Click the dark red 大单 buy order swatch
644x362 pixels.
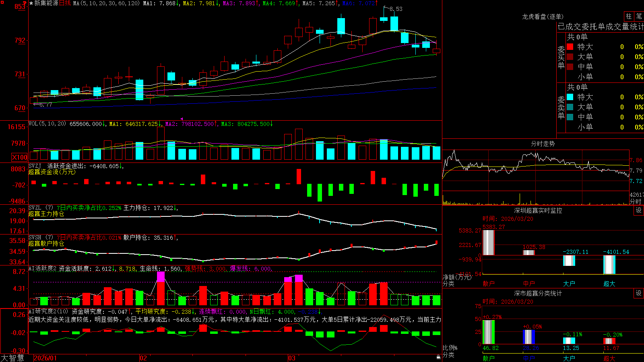pos(570,57)
